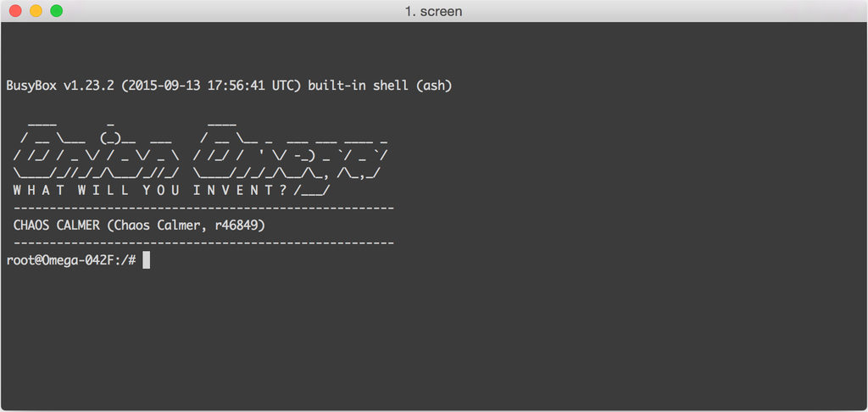Click the window title "1. screen"
This screenshot has width=868, height=412.
click(433, 11)
